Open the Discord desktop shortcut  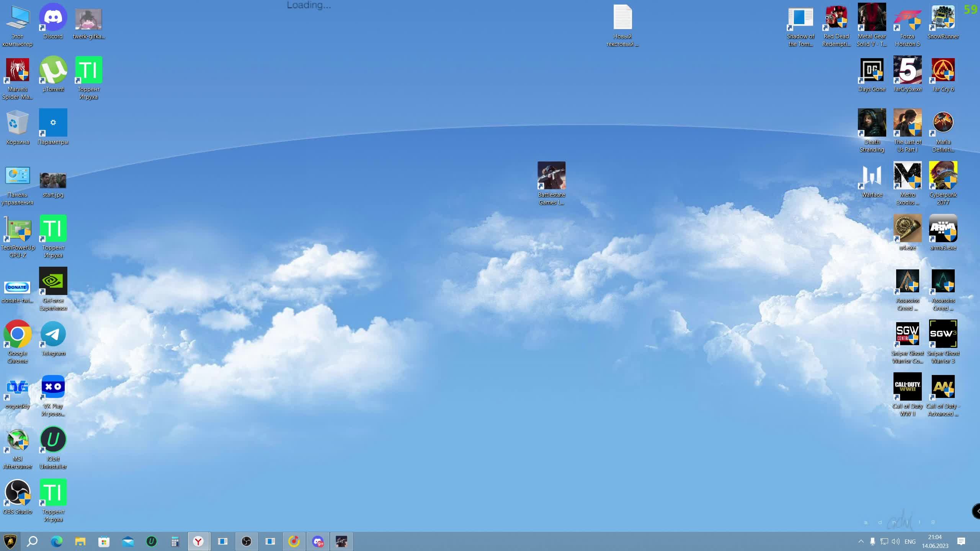coord(53,18)
